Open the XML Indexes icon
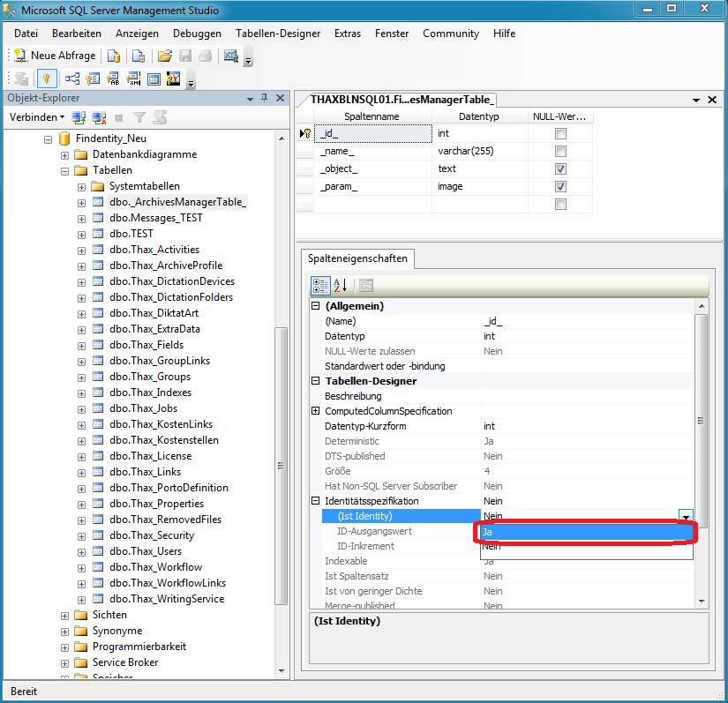This screenshot has width=728, height=703. [x=134, y=79]
